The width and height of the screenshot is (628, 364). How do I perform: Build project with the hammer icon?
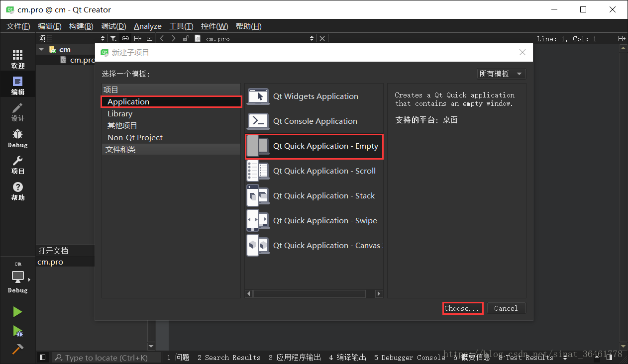click(x=18, y=349)
